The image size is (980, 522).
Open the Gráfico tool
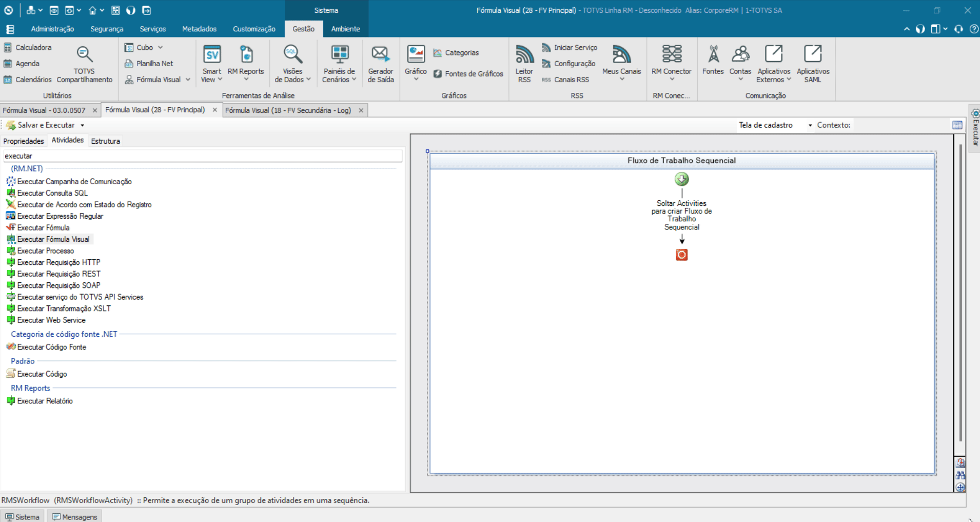point(416,64)
